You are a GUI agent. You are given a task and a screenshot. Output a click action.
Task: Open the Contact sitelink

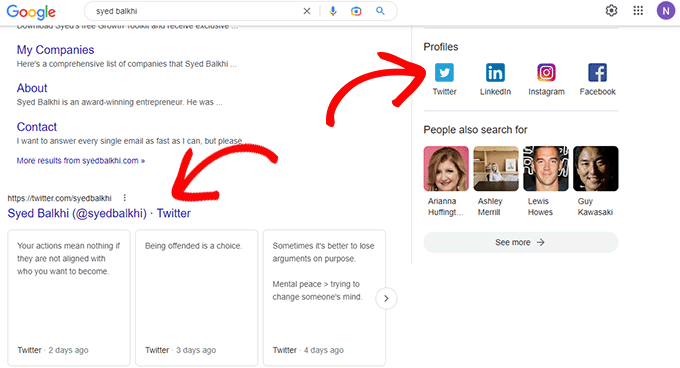[37, 127]
